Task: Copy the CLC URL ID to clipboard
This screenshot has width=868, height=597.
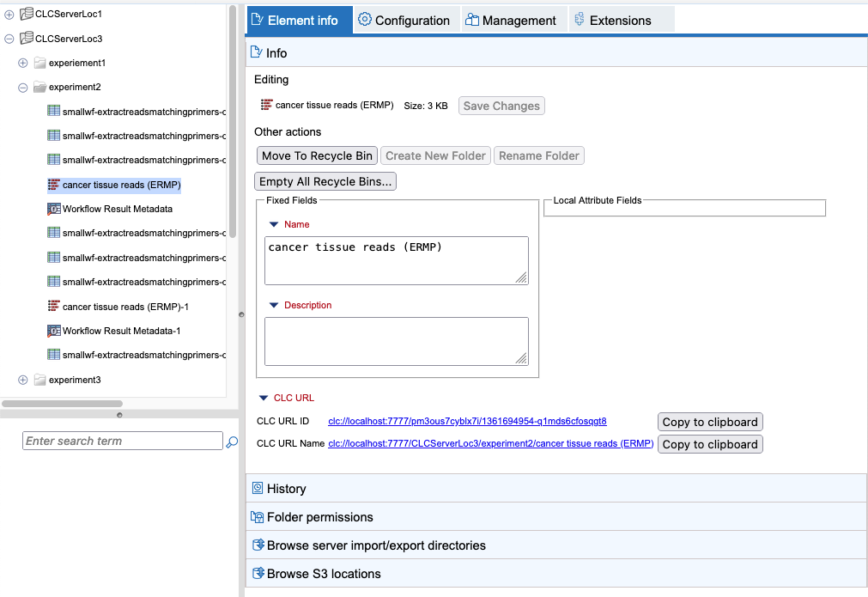Action: [x=710, y=422]
